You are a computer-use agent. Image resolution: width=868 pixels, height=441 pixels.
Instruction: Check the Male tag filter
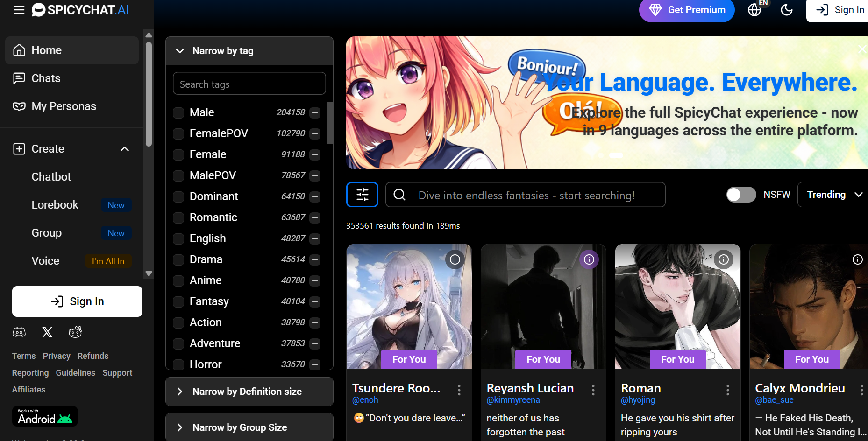[178, 112]
